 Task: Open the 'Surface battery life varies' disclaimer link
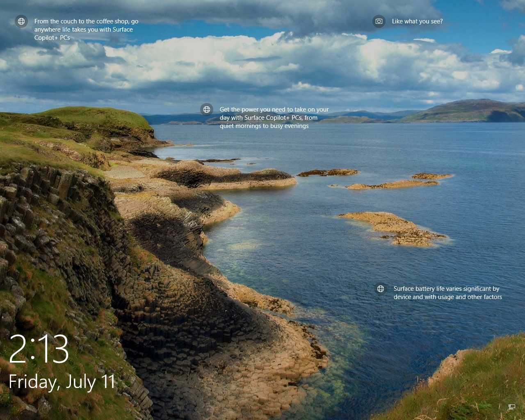pyautogui.click(x=447, y=293)
